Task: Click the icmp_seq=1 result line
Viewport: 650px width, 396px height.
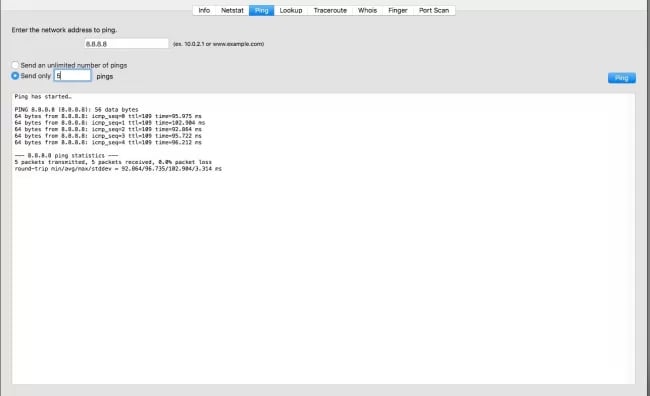Action: click(x=110, y=123)
